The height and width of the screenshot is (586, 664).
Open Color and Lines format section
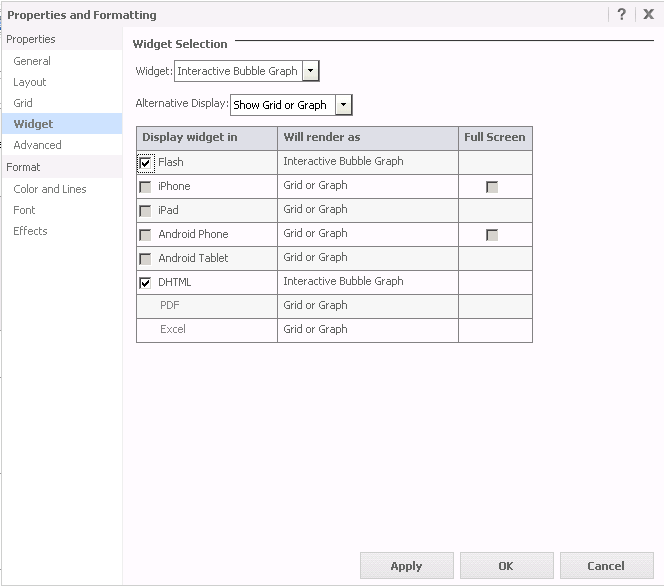pos(62,189)
